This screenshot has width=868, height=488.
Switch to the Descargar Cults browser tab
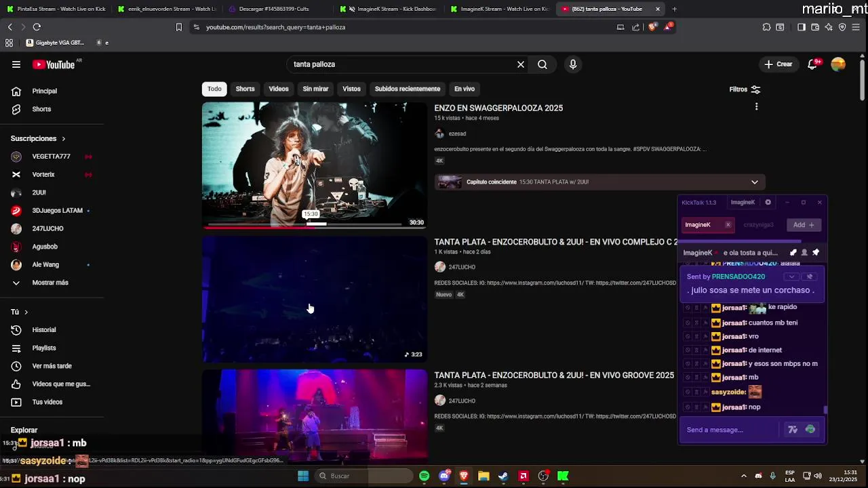coord(275,9)
